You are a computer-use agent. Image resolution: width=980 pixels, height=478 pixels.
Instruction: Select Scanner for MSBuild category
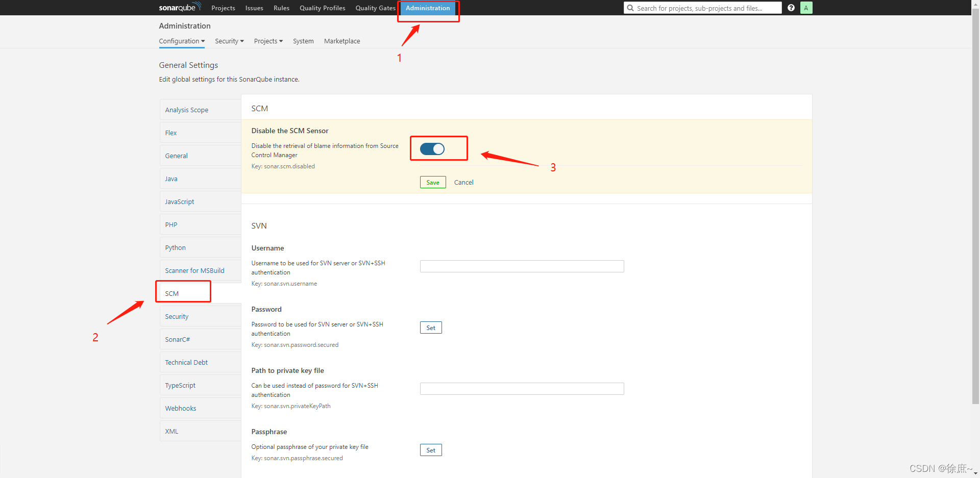200,270
